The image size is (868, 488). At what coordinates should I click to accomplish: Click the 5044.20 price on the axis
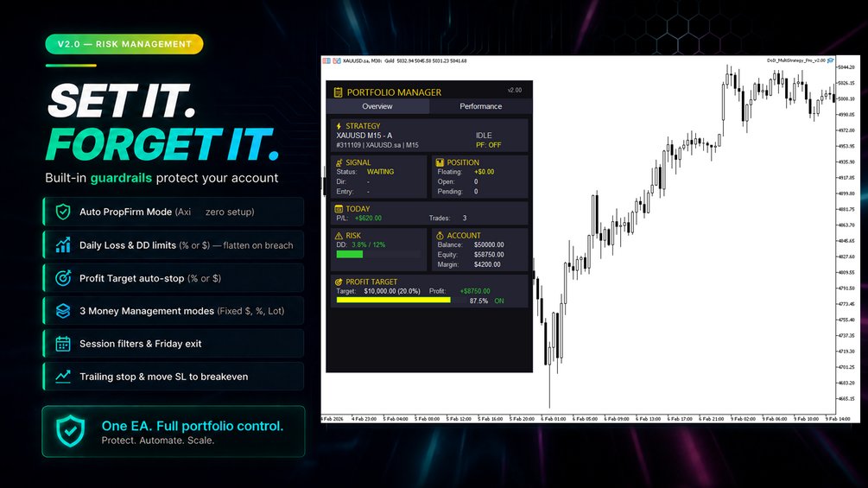pyautogui.click(x=846, y=67)
